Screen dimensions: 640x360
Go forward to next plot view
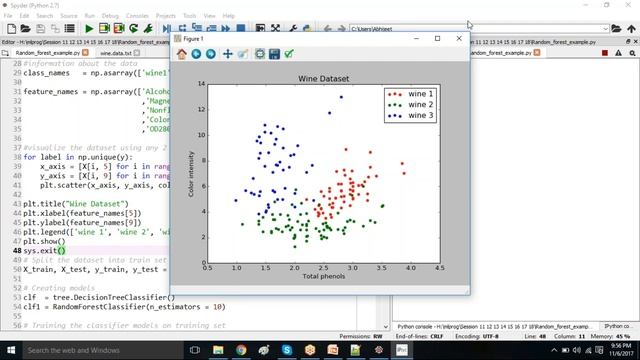click(x=211, y=54)
